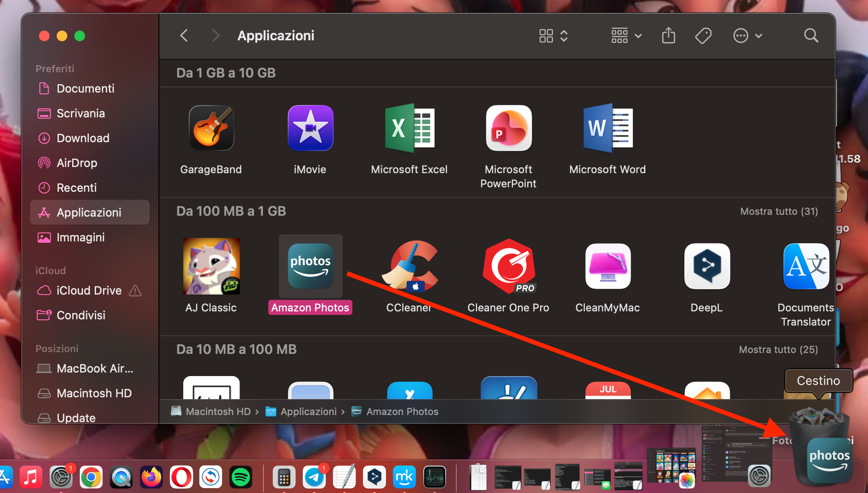The image size is (868, 493).
Task: Click Mostra tutto (25) link
Action: click(778, 349)
